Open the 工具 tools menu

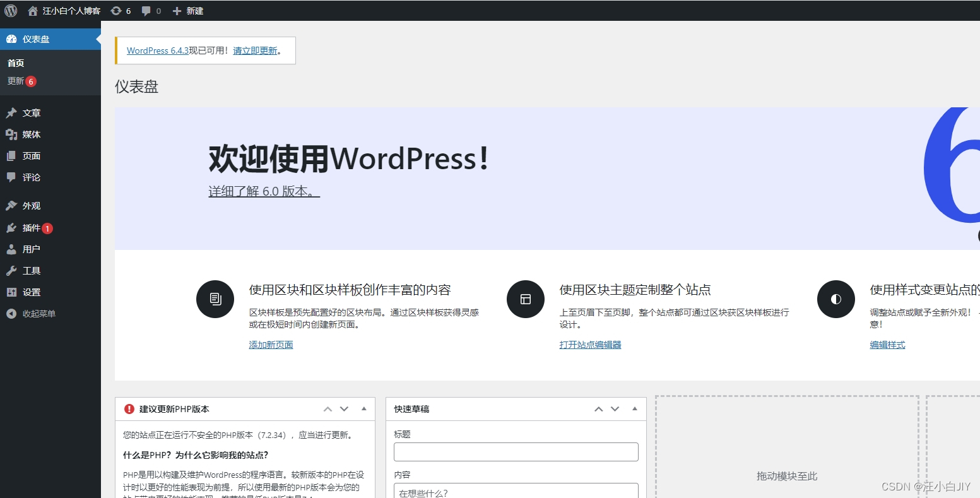[x=50, y=271]
